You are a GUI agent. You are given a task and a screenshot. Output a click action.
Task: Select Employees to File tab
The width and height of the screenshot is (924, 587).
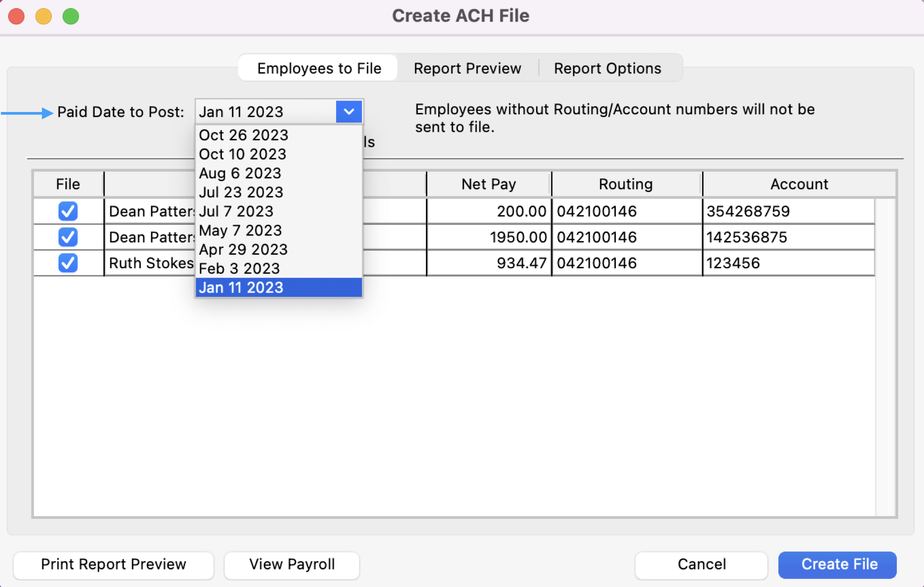pos(319,68)
